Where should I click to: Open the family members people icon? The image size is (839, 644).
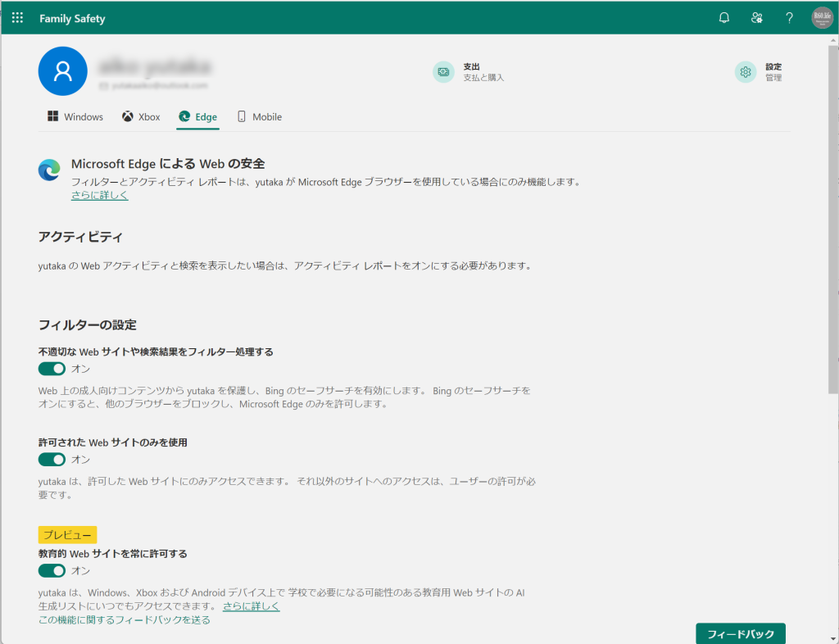(757, 18)
